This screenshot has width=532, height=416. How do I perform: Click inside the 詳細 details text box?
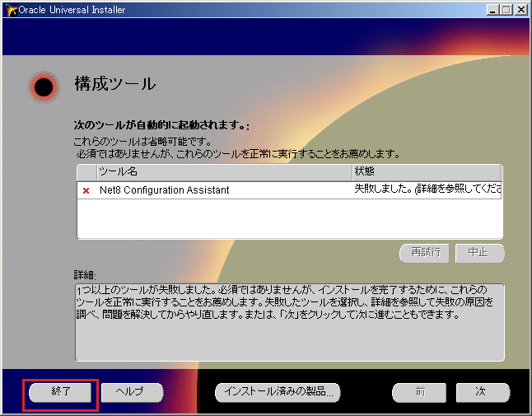click(289, 322)
